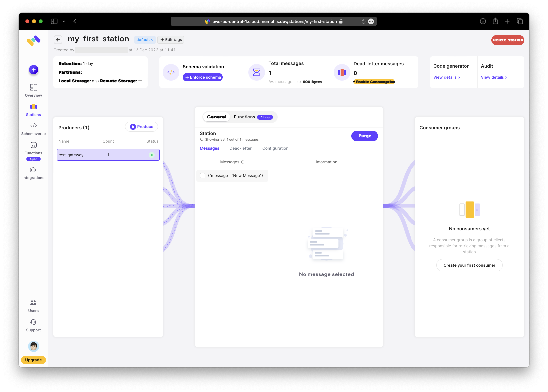Screen dimensions: 548x392
Task: Open the Users section
Action: [33, 306]
